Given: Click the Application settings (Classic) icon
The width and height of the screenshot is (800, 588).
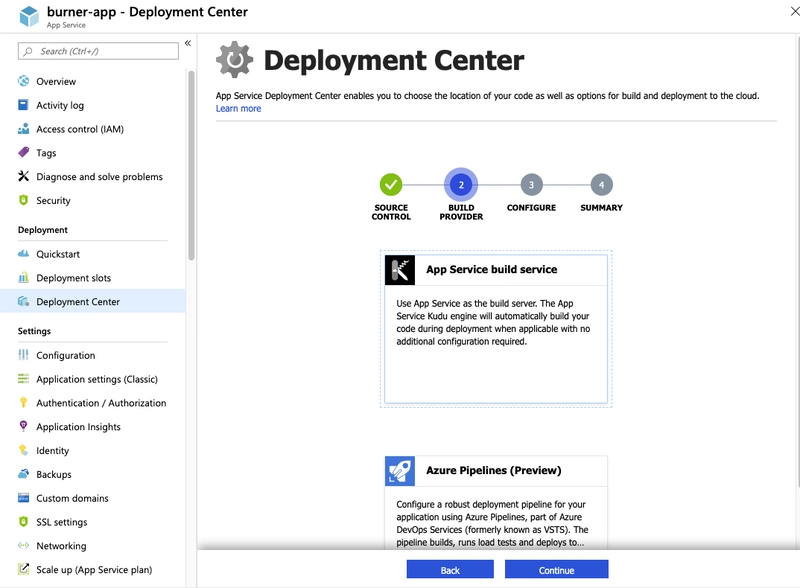Looking at the screenshot, I should tap(23, 379).
